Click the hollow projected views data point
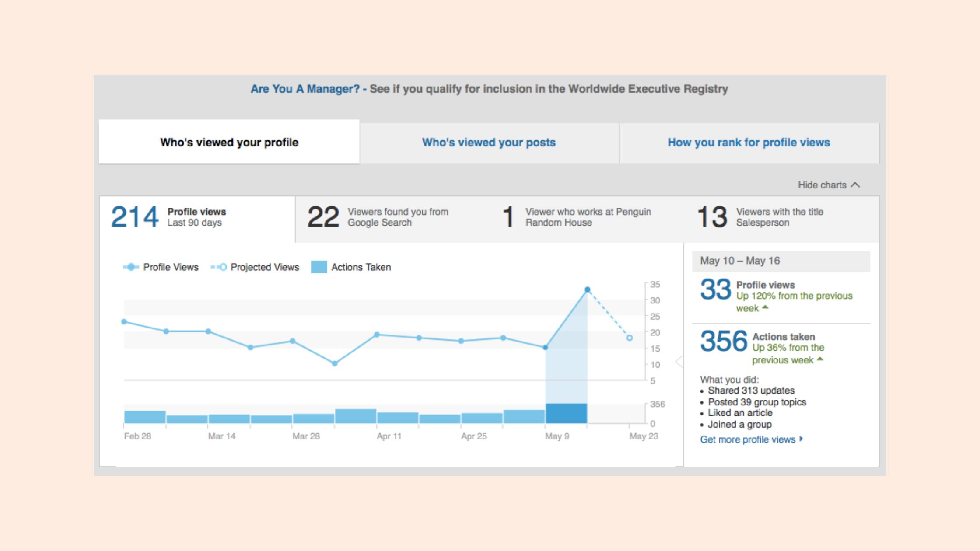This screenshot has height=551, width=980. tap(630, 338)
